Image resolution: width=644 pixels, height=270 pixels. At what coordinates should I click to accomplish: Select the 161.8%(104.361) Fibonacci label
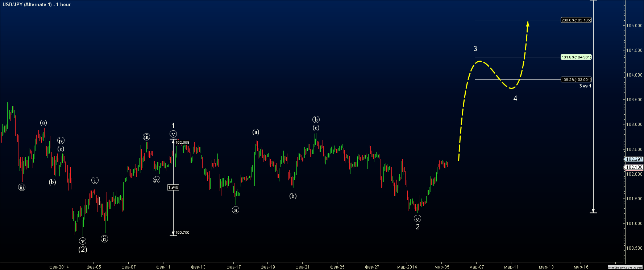[x=576, y=57]
